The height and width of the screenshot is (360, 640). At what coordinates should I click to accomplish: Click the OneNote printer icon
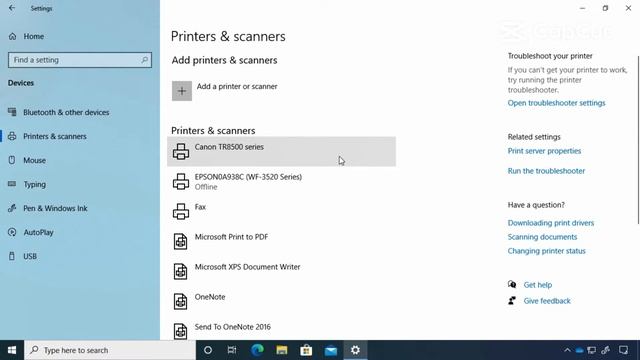[x=180, y=302]
